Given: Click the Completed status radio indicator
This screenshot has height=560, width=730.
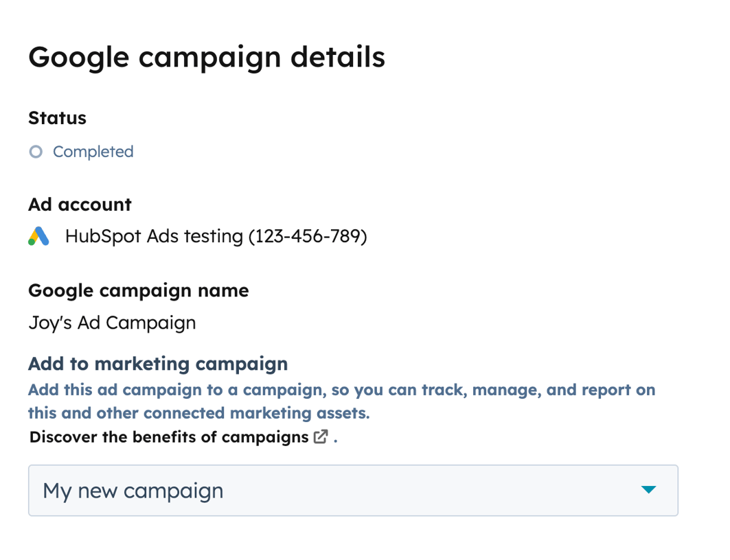Looking at the screenshot, I should (35, 152).
